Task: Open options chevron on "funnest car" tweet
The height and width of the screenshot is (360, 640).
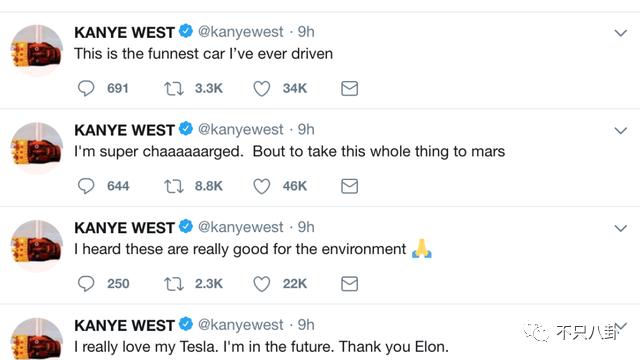Action: pyautogui.click(x=620, y=33)
